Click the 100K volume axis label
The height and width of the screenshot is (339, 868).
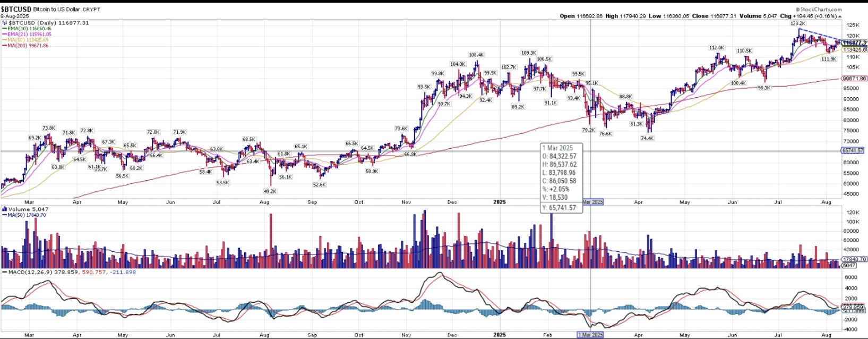[x=853, y=222]
